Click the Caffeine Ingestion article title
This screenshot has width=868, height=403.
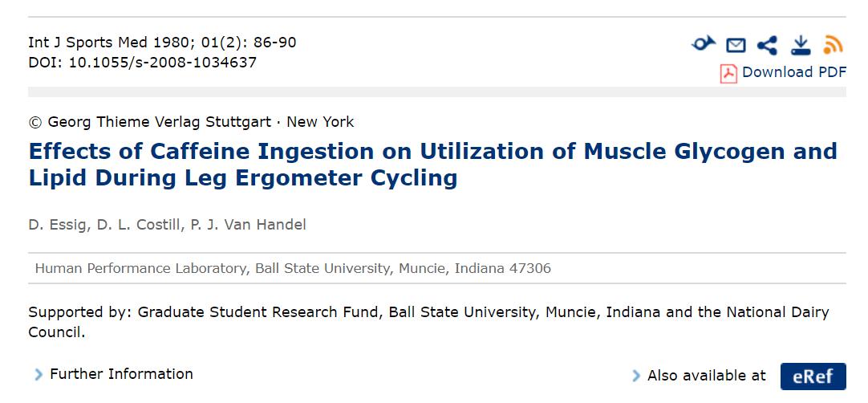(x=432, y=164)
